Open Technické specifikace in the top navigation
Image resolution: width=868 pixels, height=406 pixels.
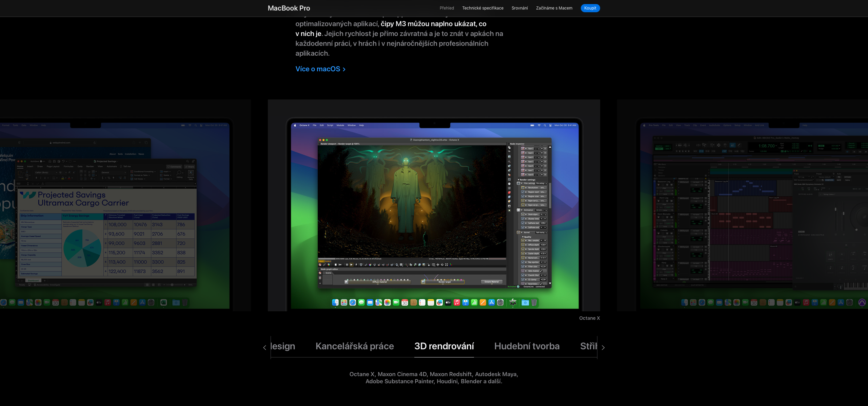482,8
